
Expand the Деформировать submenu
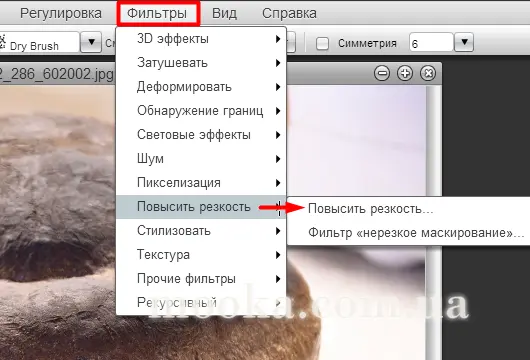tap(201, 87)
